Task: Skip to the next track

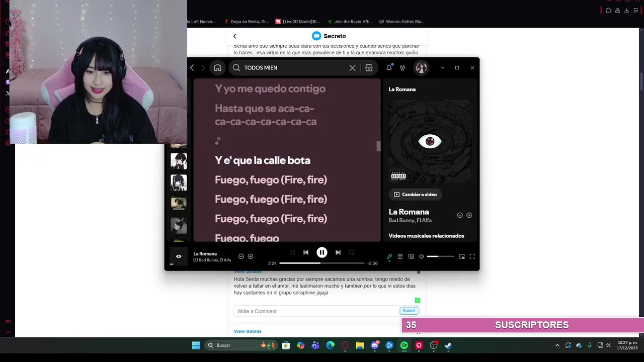Action: point(338,252)
